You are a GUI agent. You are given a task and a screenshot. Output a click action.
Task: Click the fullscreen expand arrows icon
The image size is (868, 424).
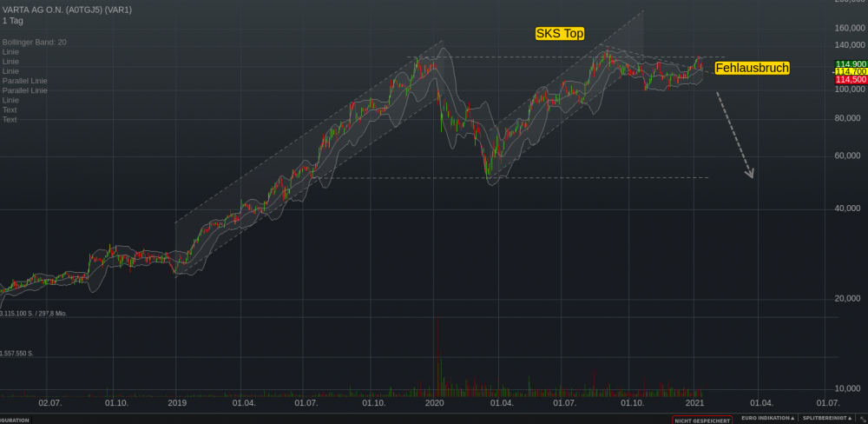tap(863, 420)
